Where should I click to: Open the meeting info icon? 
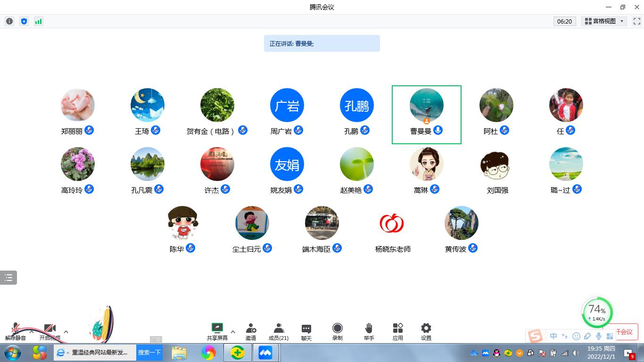point(9,21)
